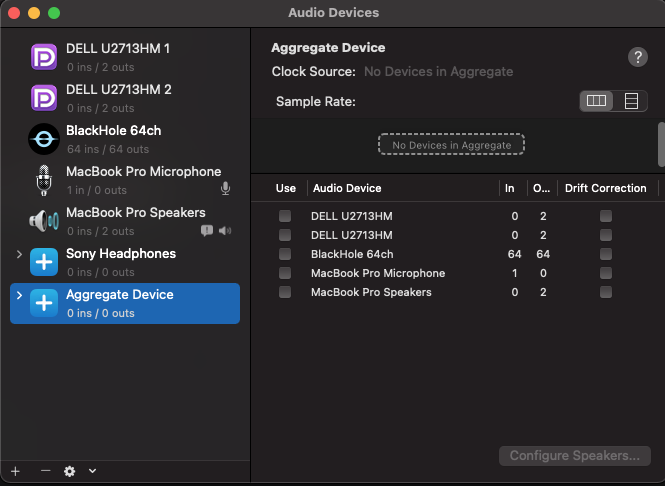The width and height of the screenshot is (665, 486).
Task: Click the default input microphone indicator
Action: (226, 188)
